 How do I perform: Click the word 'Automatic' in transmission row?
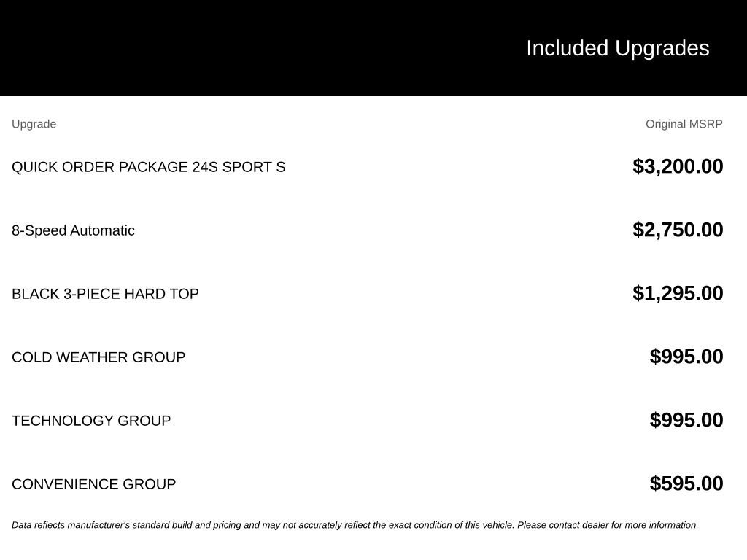[102, 230]
